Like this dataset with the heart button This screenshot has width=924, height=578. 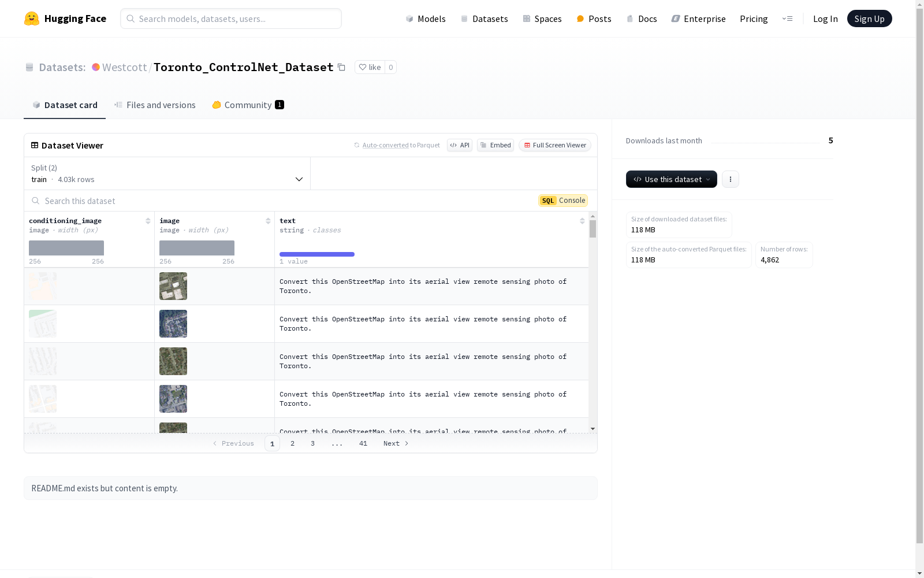coord(370,67)
